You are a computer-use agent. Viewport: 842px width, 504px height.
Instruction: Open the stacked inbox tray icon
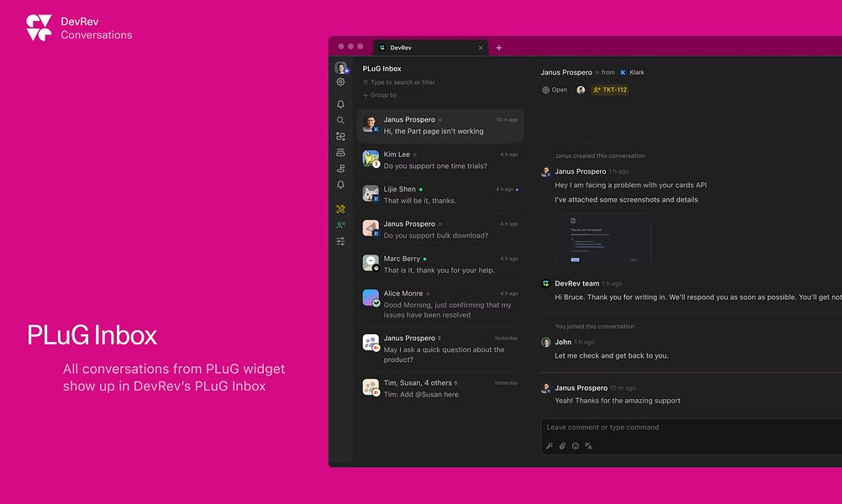pyautogui.click(x=340, y=152)
